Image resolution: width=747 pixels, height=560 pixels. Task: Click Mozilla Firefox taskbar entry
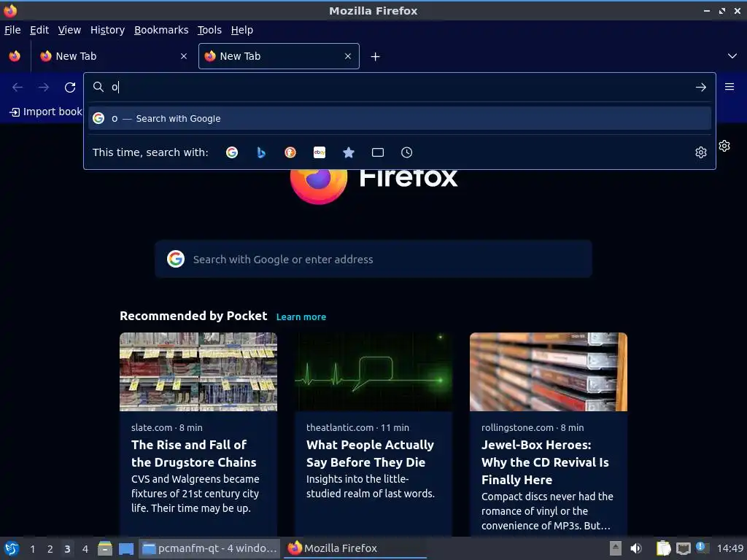click(355, 548)
